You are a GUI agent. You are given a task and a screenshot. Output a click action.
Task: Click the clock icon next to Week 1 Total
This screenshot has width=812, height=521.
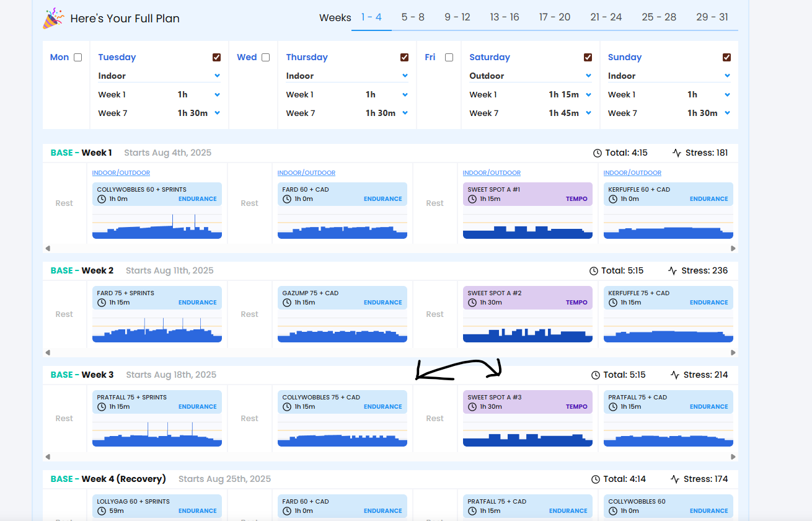(x=598, y=153)
